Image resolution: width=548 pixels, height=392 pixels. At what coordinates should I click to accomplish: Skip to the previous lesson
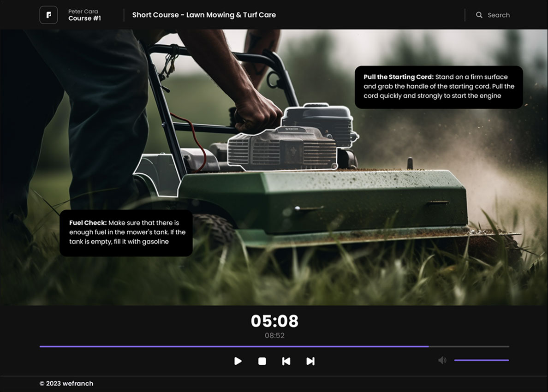[x=286, y=361]
